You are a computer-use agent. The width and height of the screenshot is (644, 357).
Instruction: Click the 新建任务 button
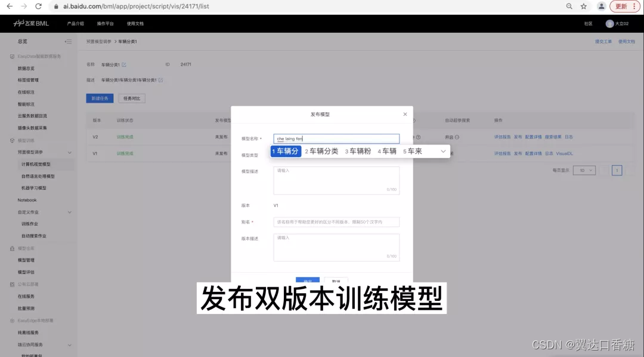click(x=100, y=98)
